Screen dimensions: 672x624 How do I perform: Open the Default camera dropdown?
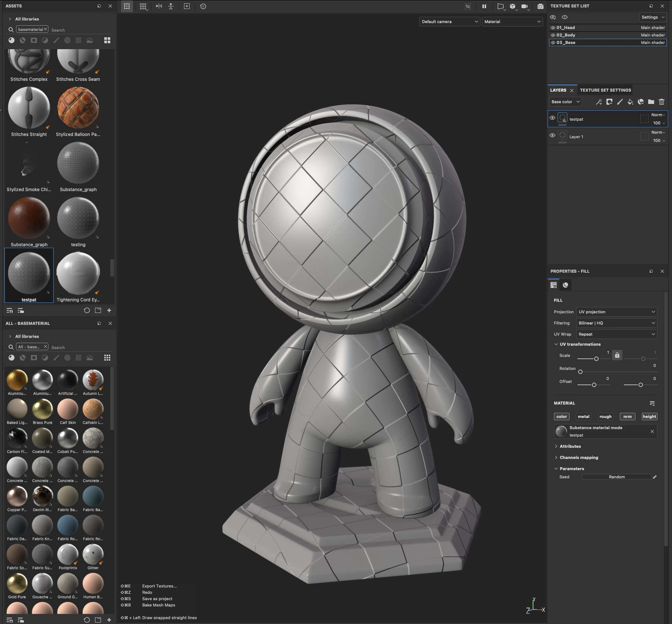point(450,22)
